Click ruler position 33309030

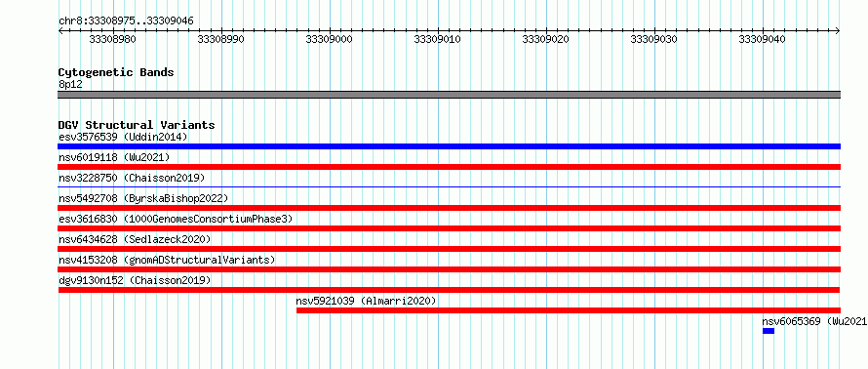click(653, 39)
